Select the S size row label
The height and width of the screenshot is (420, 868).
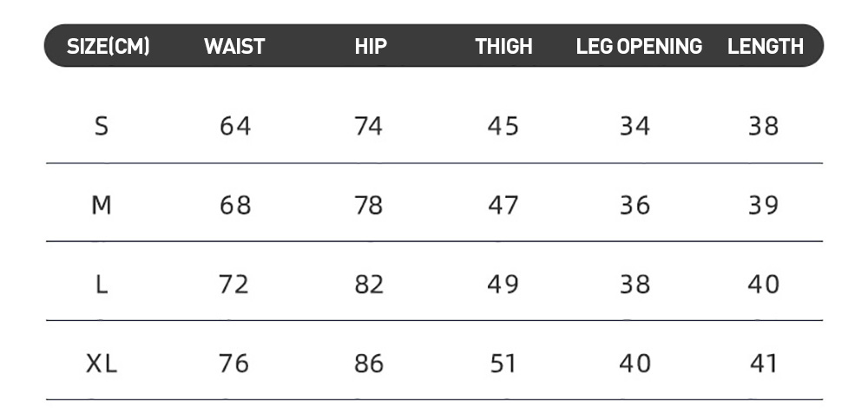pyautogui.click(x=102, y=126)
